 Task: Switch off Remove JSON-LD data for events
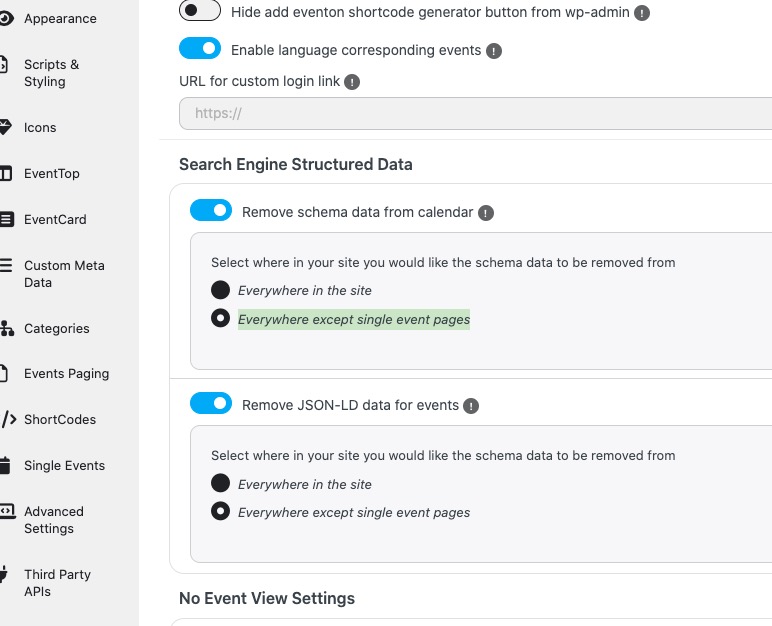[211, 404]
